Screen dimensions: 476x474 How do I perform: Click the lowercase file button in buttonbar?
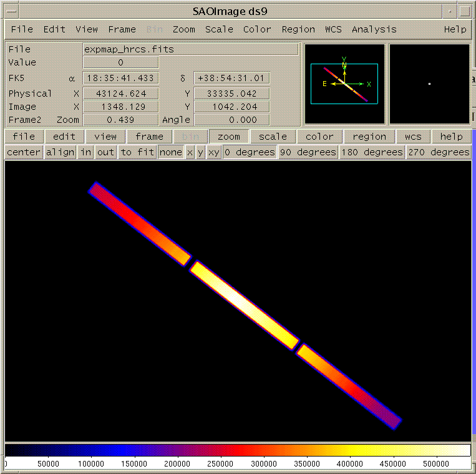pyautogui.click(x=24, y=137)
